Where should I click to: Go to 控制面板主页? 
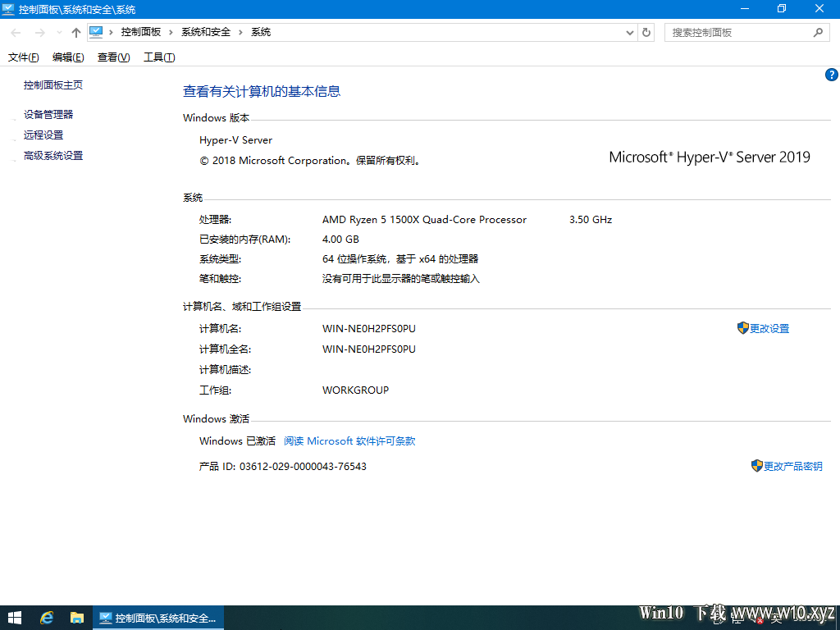pos(53,85)
